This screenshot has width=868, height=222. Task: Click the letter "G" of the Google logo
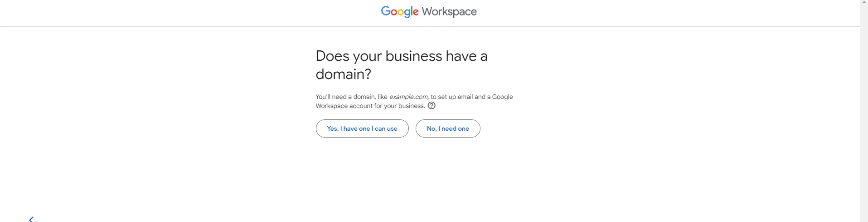click(x=386, y=11)
